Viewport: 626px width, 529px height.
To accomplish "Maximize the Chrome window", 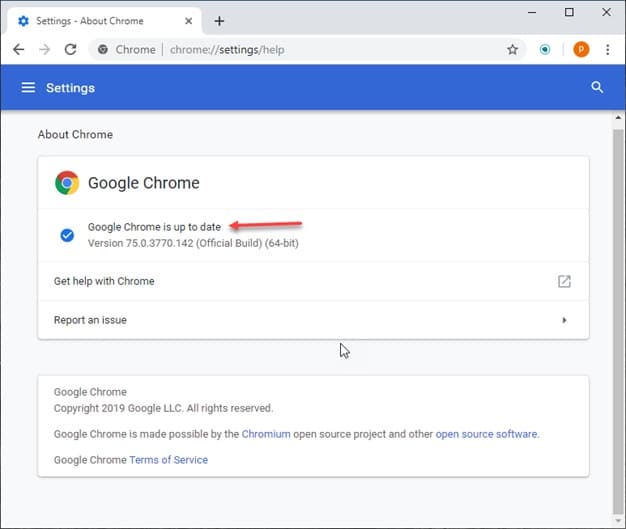I will pos(569,12).
